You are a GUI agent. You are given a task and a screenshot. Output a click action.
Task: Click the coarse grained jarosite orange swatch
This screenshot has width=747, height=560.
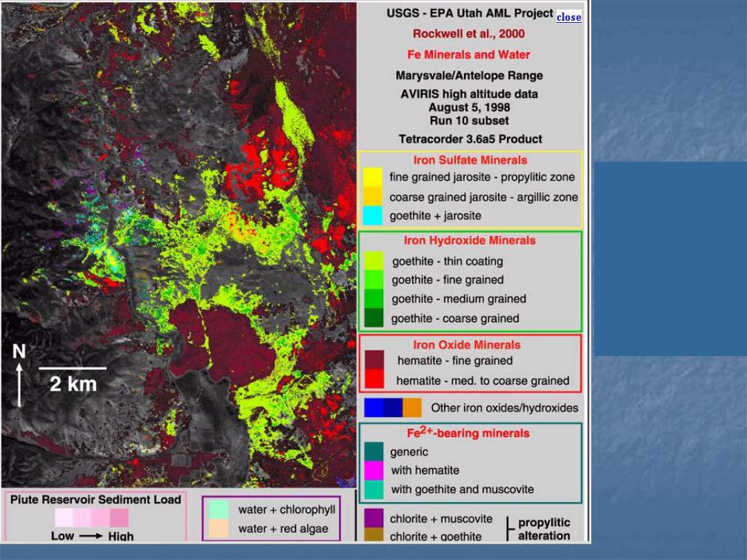373,196
